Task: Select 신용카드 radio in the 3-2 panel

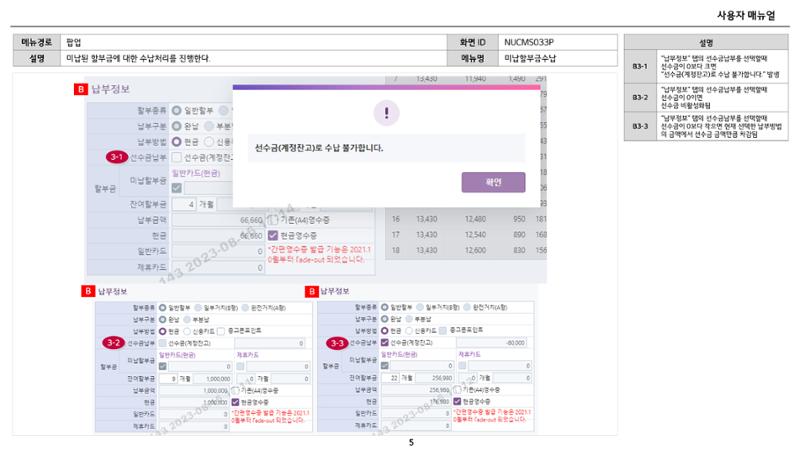Action: 187,331
